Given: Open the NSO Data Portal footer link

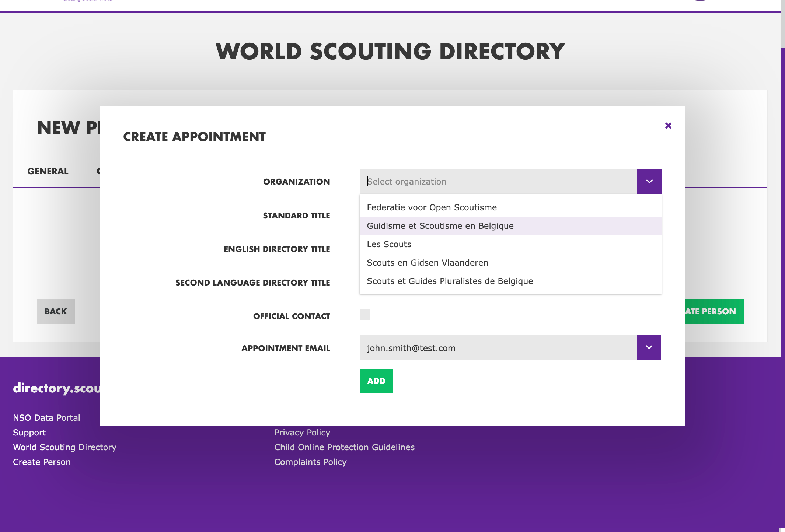Looking at the screenshot, I should point(46,418).
